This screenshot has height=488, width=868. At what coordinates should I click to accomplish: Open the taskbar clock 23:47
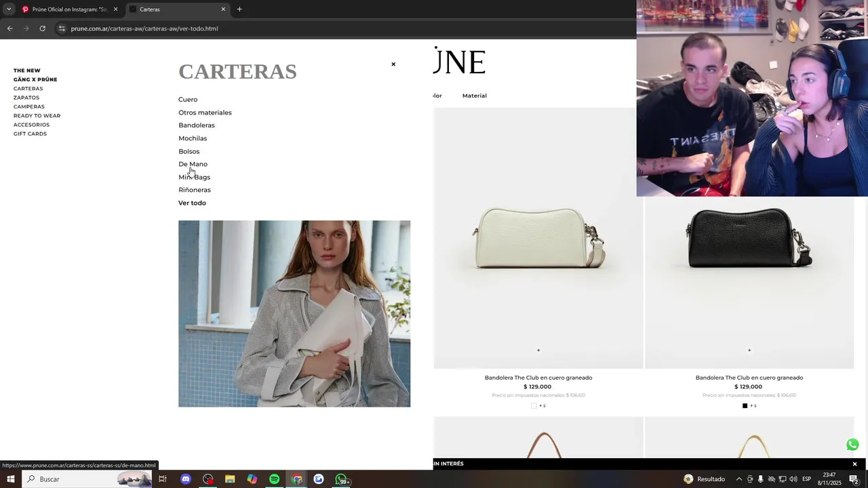[x=829, y=479]
